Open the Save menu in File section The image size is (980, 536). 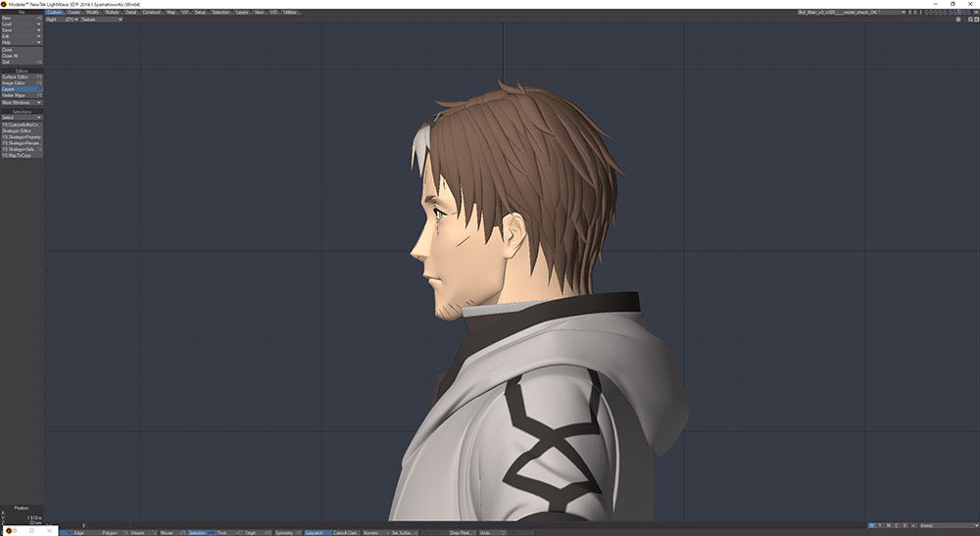click(x=22, y=30)
